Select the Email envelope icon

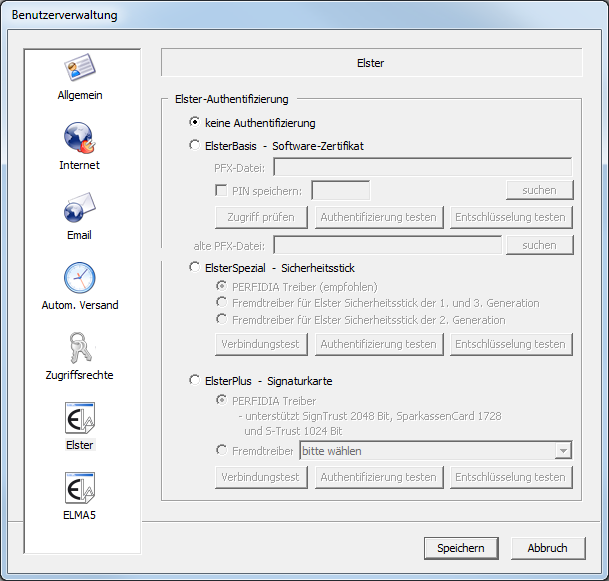80,207
